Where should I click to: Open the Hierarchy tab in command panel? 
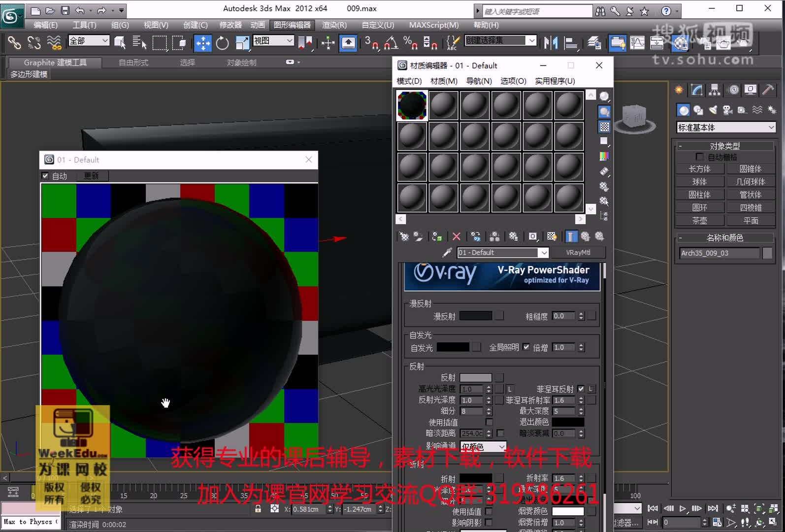click(715, 90)
